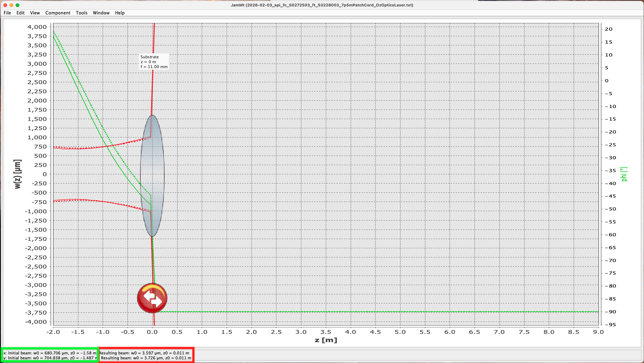Click the z [m] axis label
Image resolution: width=644 pixels, height=363 pixels.
326,340
